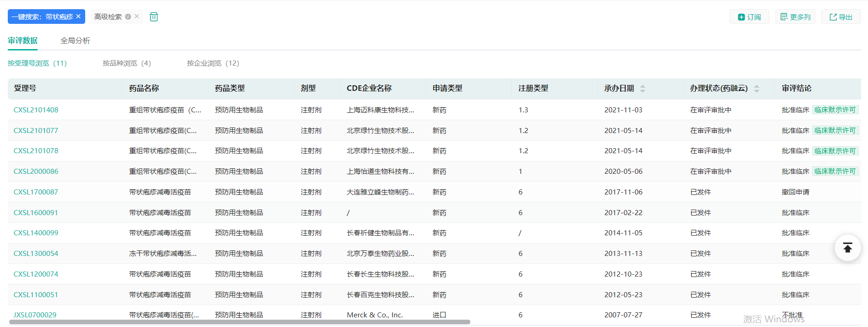Click the trash icon to clear search filters
Screen dimensions: 868x327
154,17
